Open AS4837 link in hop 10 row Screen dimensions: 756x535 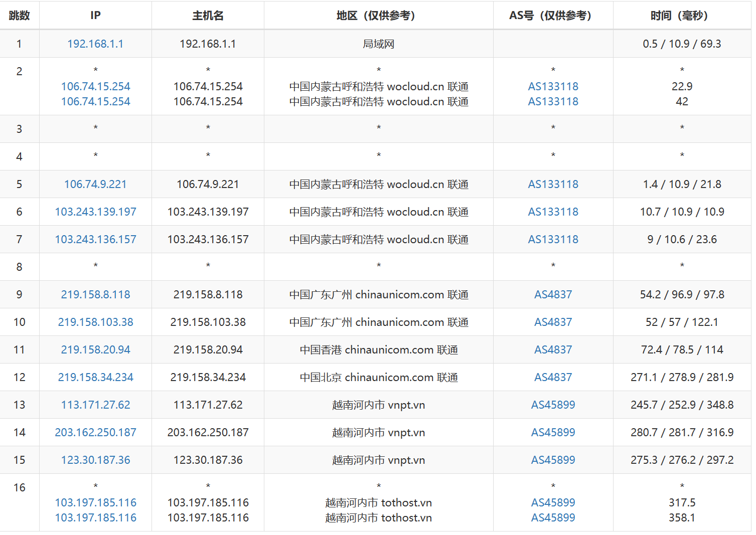click(553, 322)
